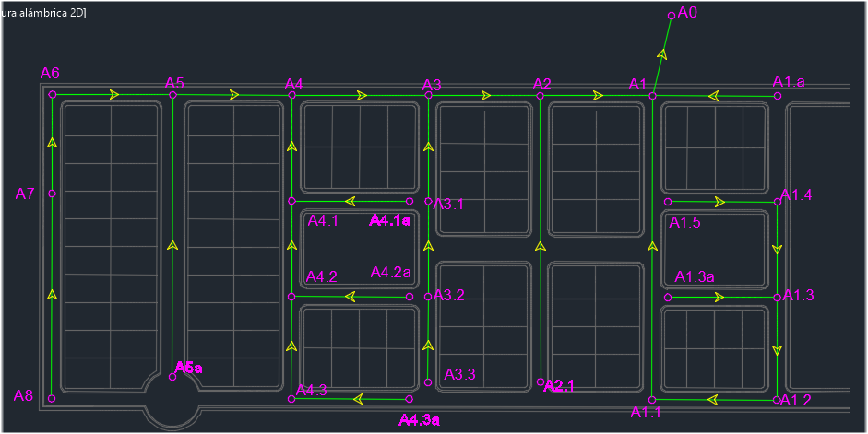The width and height of the screenshot is (868, 434).
Task: Select the A1.a node circle
Action: (778, 95)
